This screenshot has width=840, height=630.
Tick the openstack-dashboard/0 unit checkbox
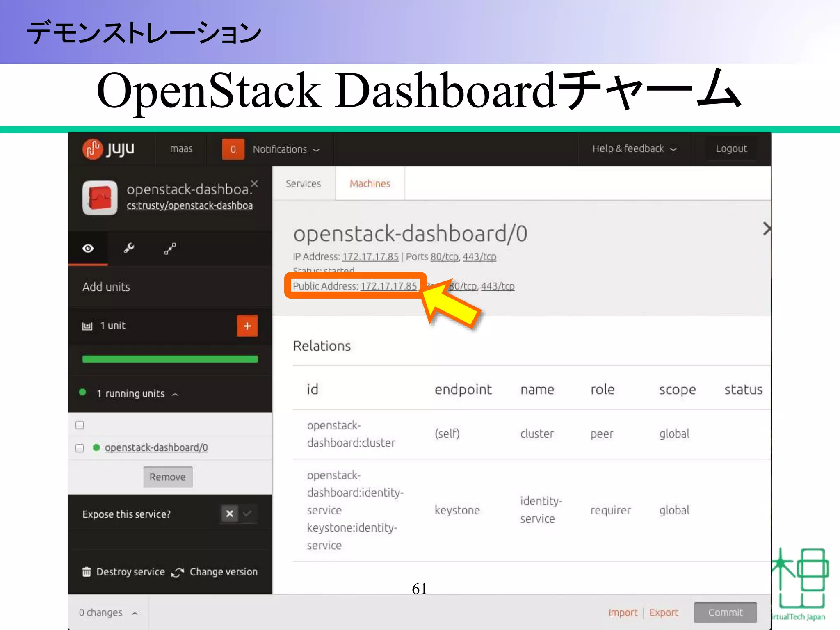coord(80,447)
